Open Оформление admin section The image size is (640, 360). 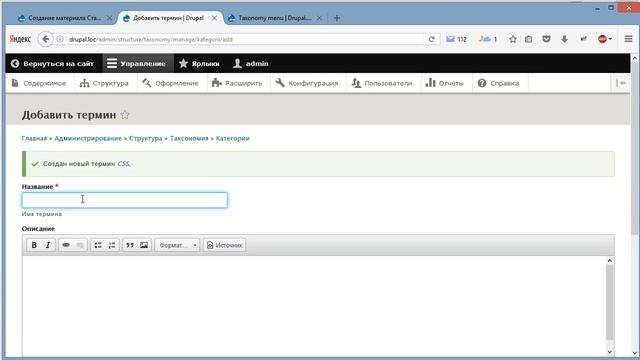(171, 83)
